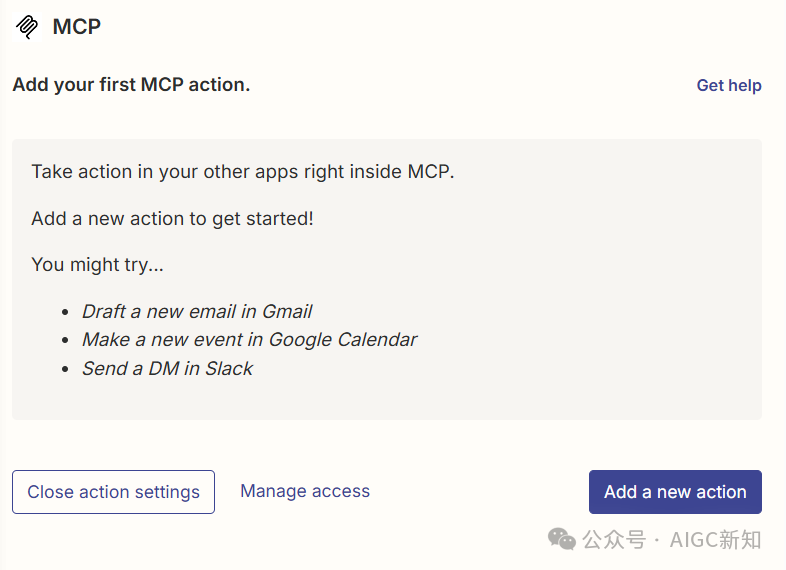Image resolution: width=786 pixels, height=570 pixels.
Task: Open the Manage access link
Action: [305, 491]
